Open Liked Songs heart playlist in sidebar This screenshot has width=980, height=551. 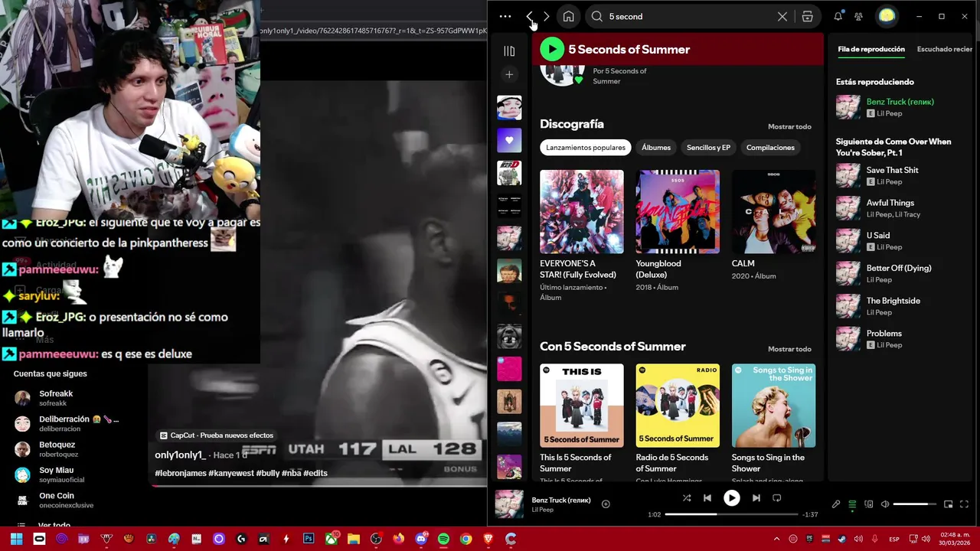509,140
